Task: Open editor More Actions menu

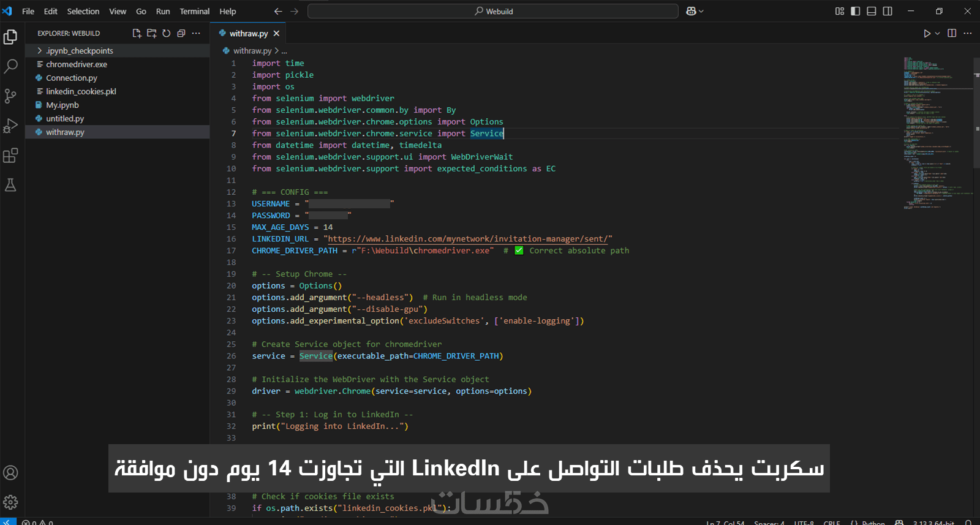Action: click(x=968, y=33)
